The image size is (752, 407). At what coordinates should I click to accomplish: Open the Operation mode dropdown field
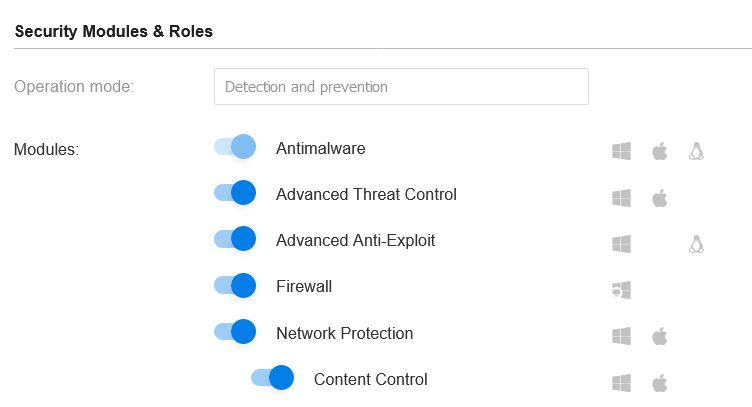tap(401, 86)
